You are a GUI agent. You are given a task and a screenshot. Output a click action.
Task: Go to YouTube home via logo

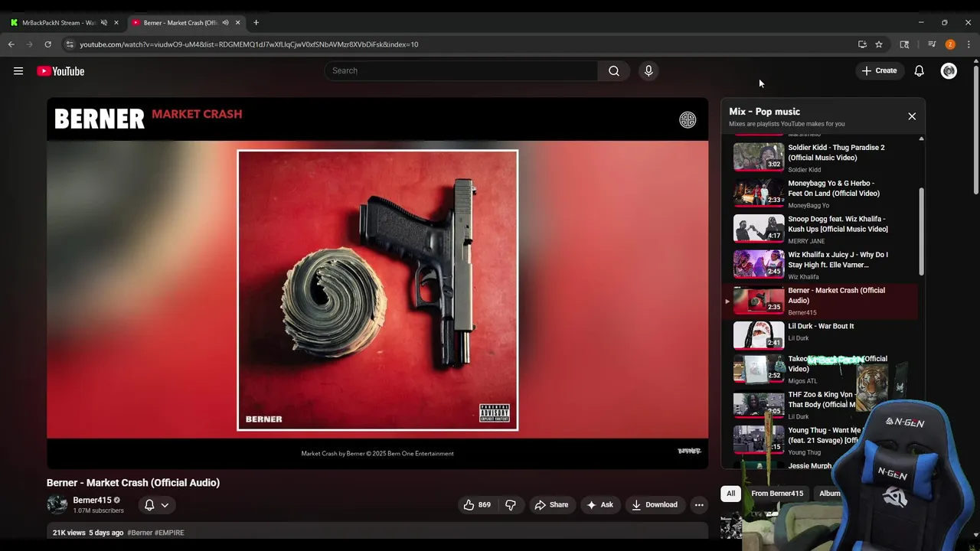tap(60, 71)
